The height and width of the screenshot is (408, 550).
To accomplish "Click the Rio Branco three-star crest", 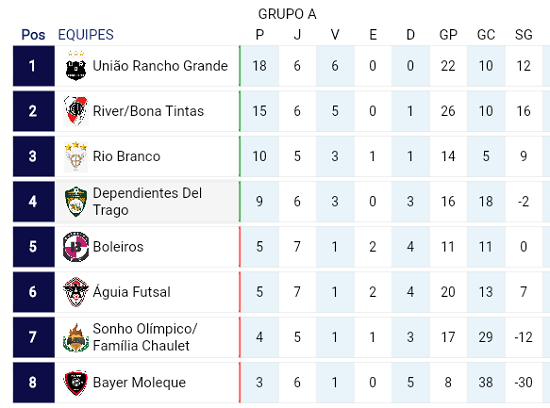I will (76, 156).
